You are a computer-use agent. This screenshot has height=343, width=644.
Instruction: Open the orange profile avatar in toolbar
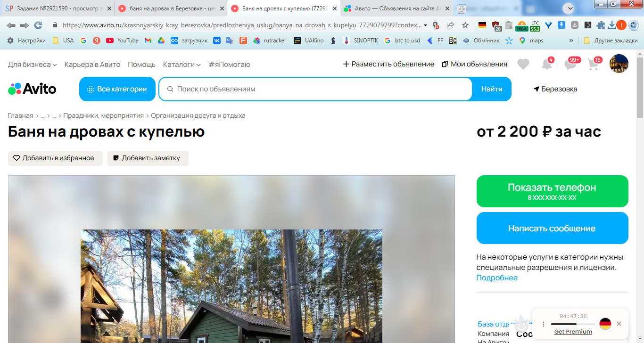(x=621, y=25)
